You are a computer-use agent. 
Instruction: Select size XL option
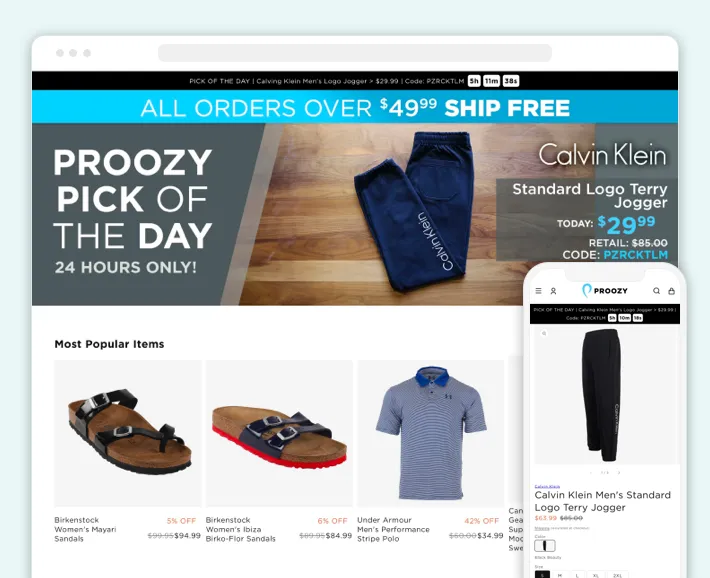[595, 574]
